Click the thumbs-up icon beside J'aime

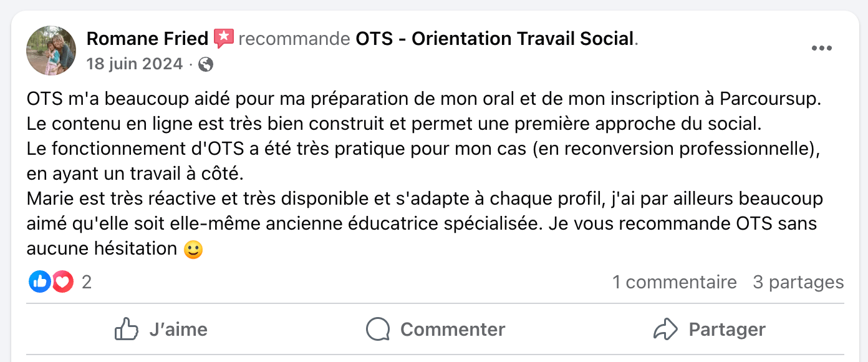pos(127,329)
